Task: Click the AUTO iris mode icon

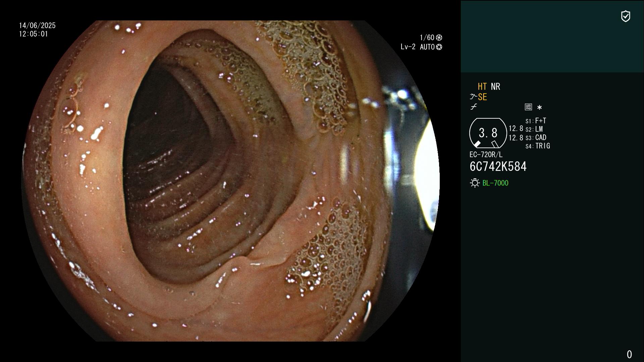Action: [x=439, y=47]
